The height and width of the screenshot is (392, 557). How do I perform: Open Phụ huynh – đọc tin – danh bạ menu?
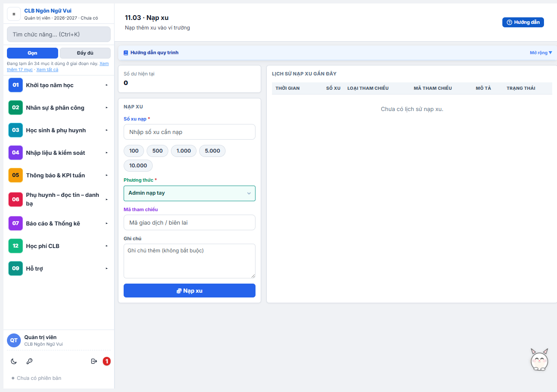tap(59, 199)
